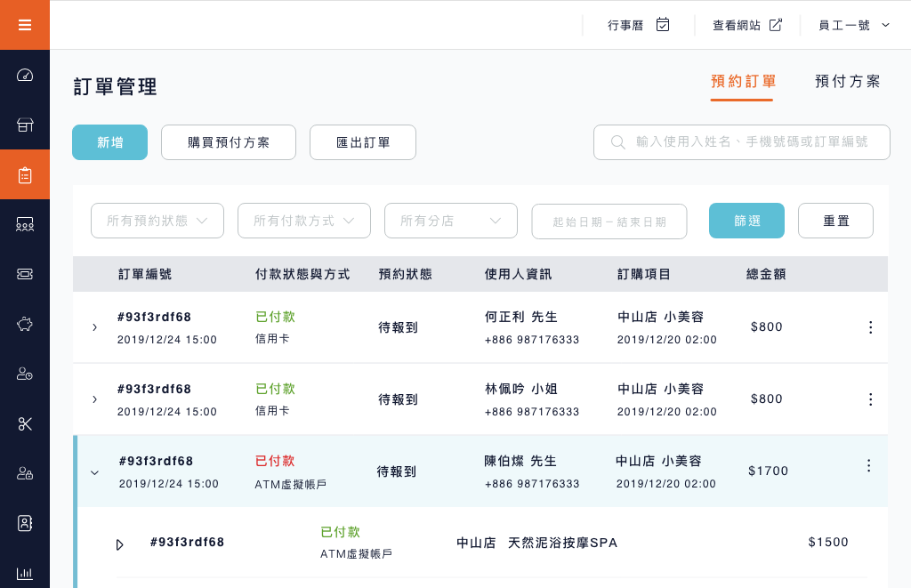Screen dimensions: 911x588
Task: Open 所有付款方式 filter dropdown
Action: click(304, 221)
